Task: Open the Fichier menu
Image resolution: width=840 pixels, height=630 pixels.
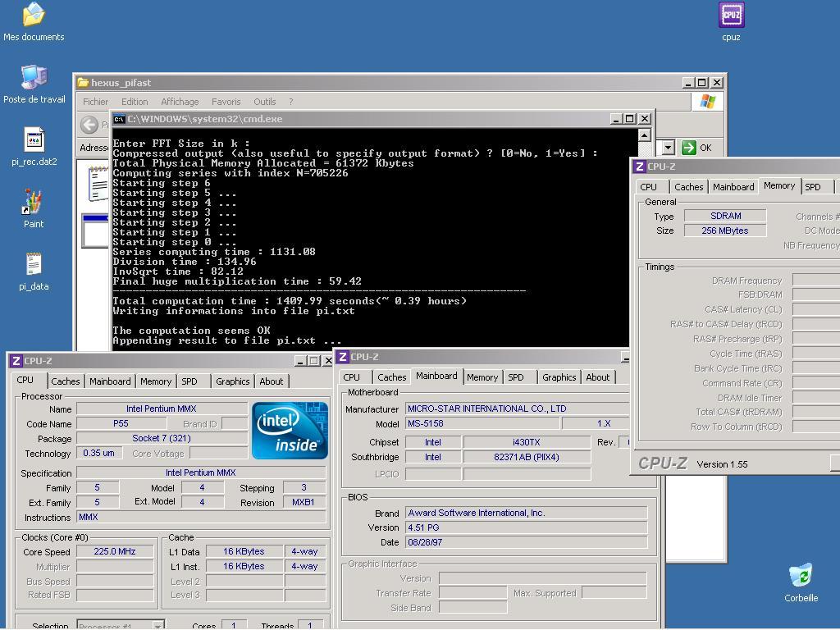Action: [x=95, y=102]
